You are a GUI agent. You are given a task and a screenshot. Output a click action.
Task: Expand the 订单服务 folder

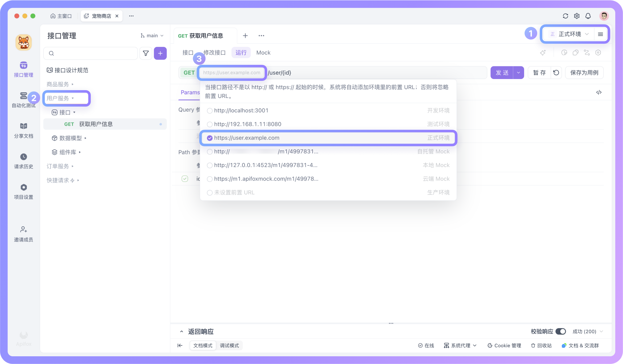pyautogui.click(x=60, y=166)
